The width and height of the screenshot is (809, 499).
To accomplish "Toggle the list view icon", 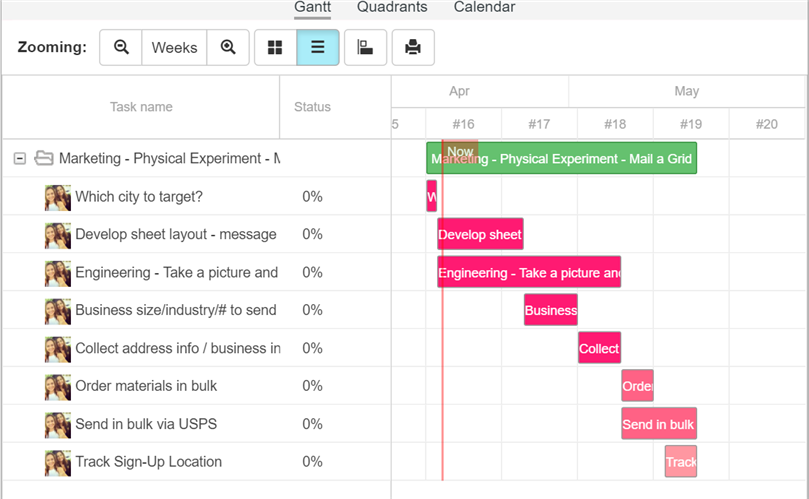I will coord(318,47).
